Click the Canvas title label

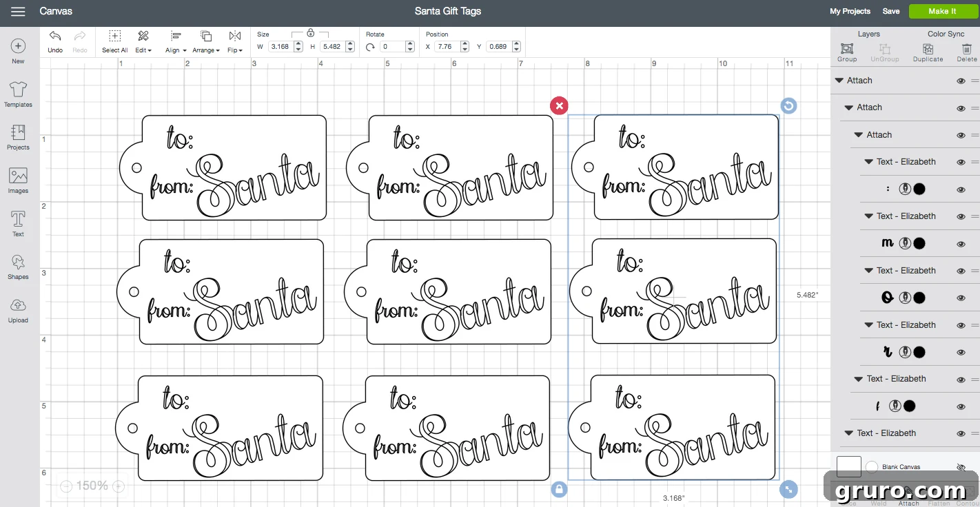[x=56, y=11]
